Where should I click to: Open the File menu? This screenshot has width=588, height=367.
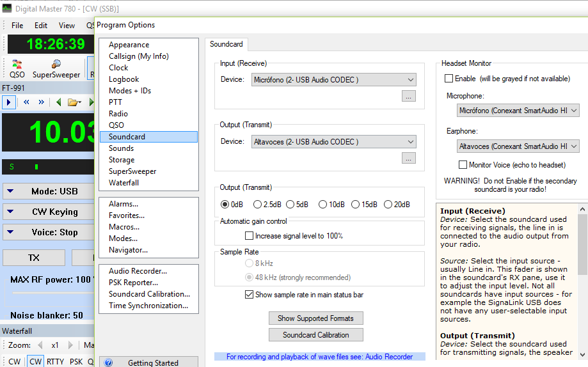coord(17,26)
